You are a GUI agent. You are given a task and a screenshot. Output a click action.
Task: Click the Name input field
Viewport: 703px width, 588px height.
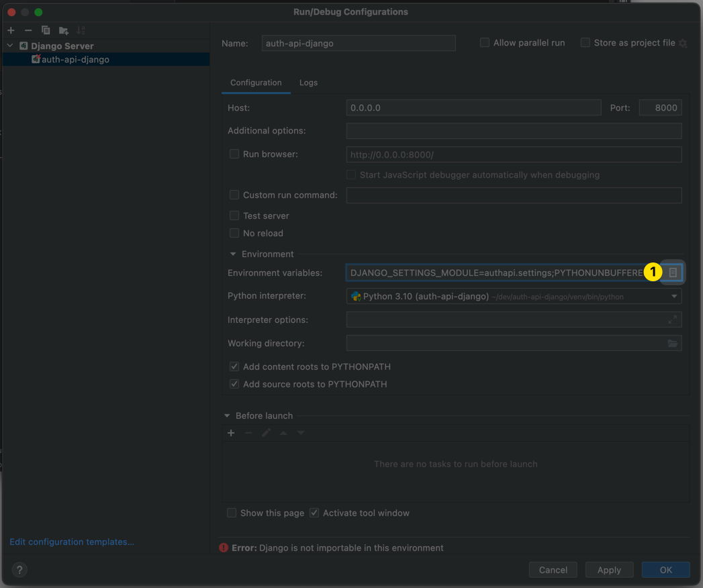pyautogui.click(x=359, y=44)
